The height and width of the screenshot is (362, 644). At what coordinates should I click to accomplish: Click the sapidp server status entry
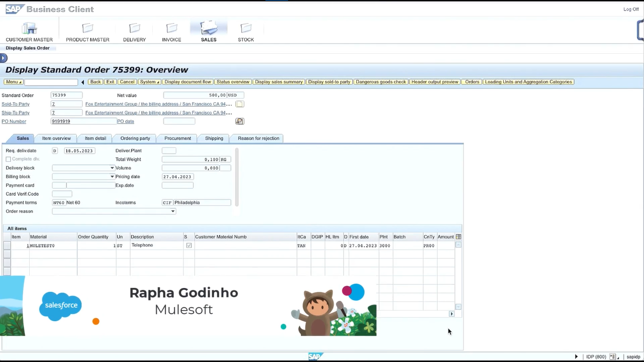tap(633, 357)
